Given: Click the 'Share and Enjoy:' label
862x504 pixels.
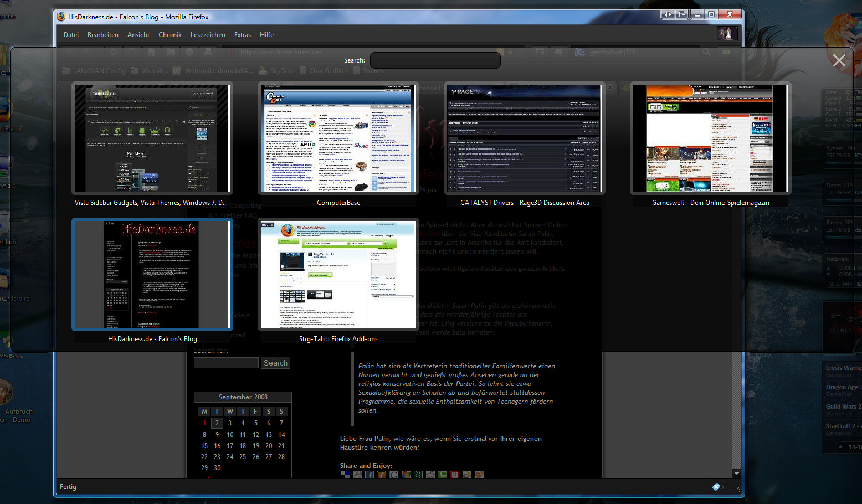Looking at the screenshot, I should click(366, 466).
